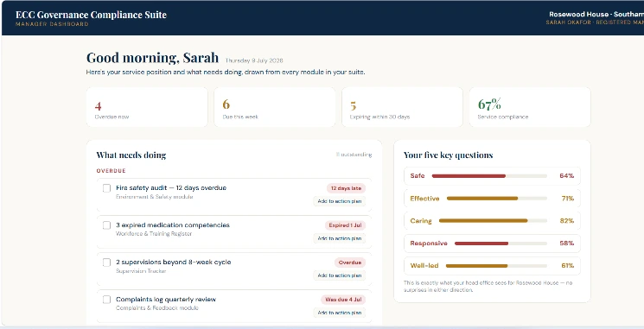The width and height of the screenshot is (644, 329).
Task: Tick the supervisions beyond 8-week cycle checkbox
Action: (x=107, y=263)
